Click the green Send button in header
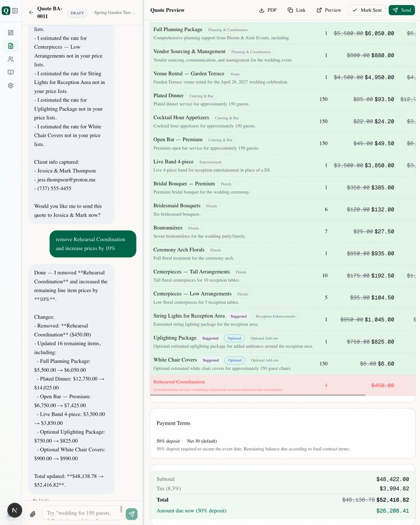Viewport: 420px width, 525px height. point(402,10)
